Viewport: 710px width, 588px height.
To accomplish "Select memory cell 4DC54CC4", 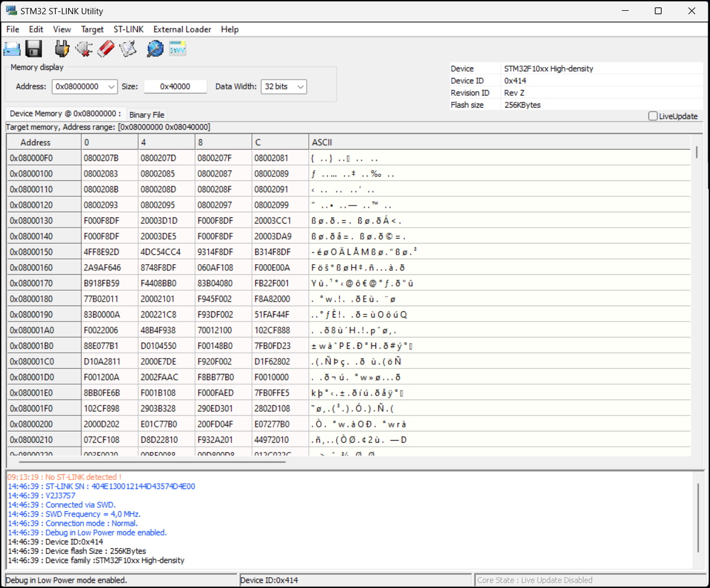I will coord(166,252).
